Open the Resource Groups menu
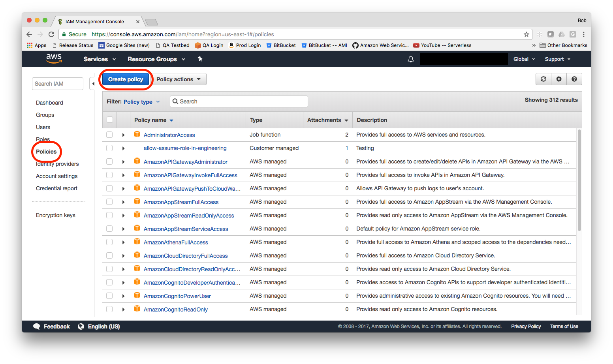 [x=156, y=59]
